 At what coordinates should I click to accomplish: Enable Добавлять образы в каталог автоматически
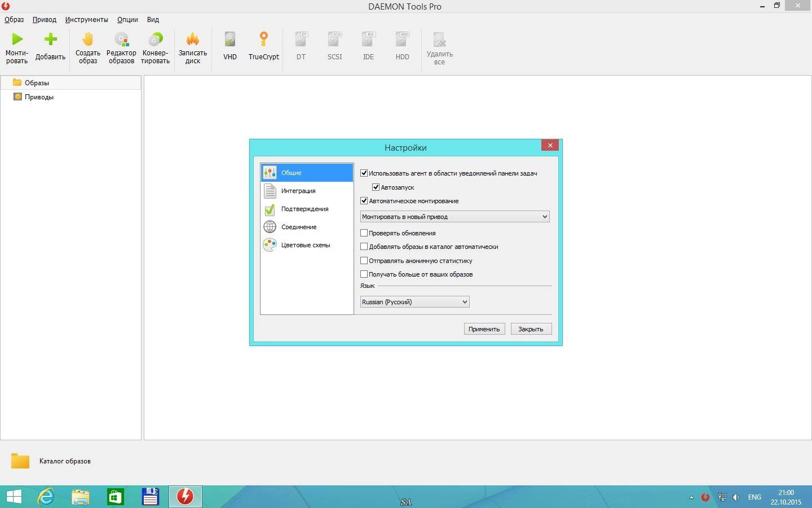pyautogui.click(x=364, y=247)
